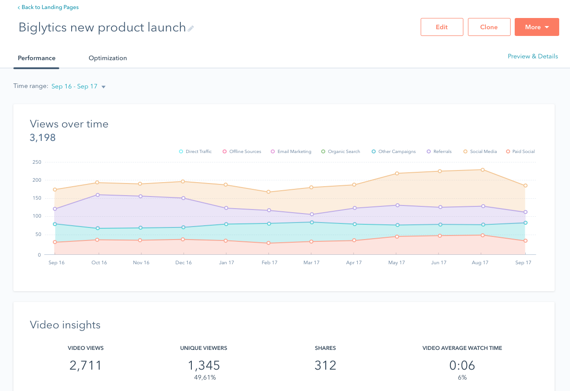This screenshot has height=391, width=570.
Task: Click the Views over time heading
Action: click(69, 124)
